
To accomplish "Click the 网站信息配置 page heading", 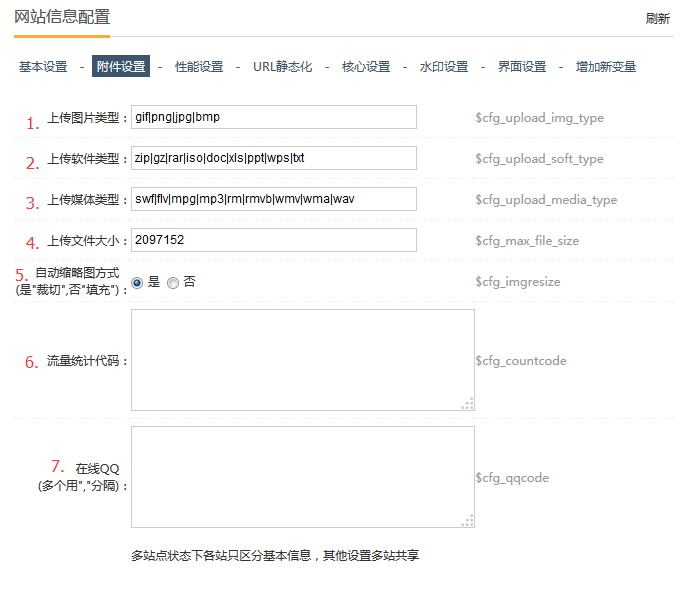I will coord(62,17).
